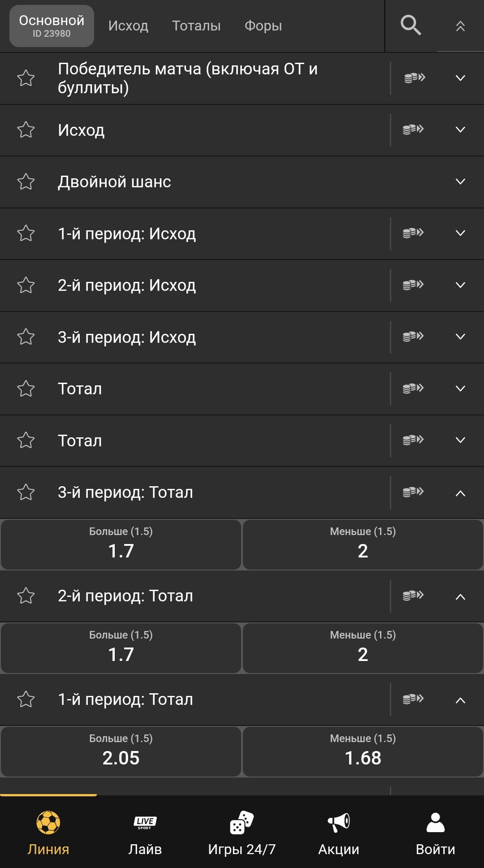Star the Победитель матча market
The image size is (484, 868).
point(26,78)
